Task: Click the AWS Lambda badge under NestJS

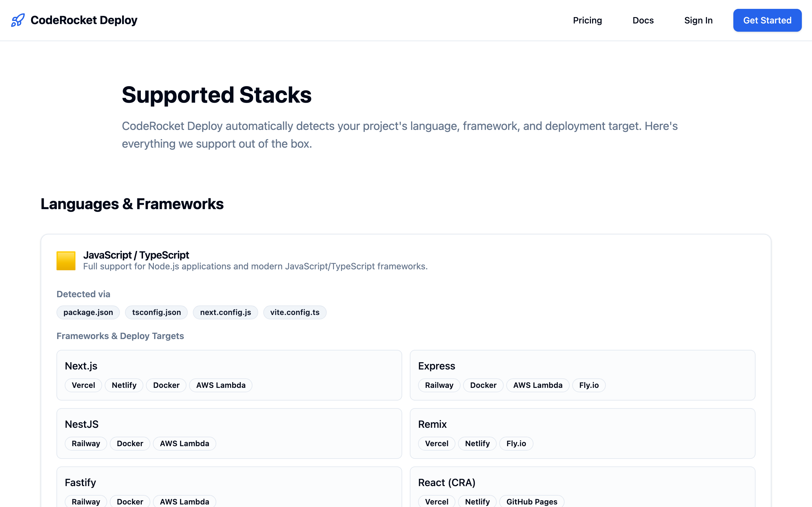Action: 184,443
